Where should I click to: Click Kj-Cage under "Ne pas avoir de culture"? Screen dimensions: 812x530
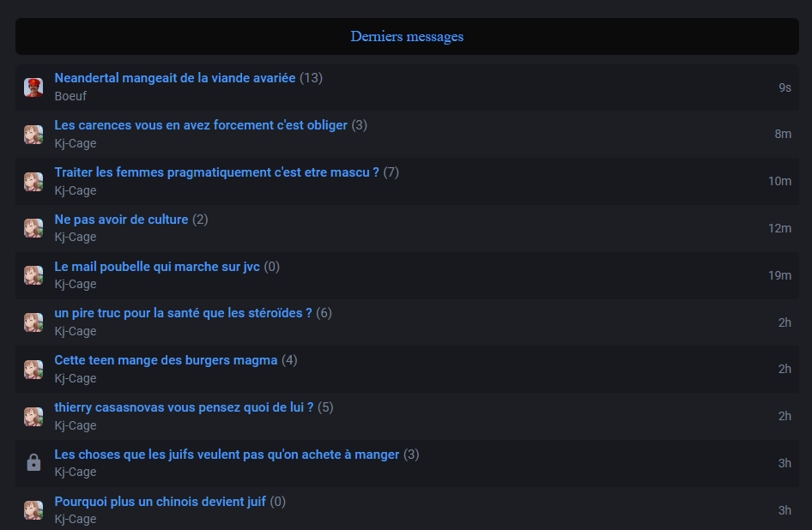click(x=76, y=237)
